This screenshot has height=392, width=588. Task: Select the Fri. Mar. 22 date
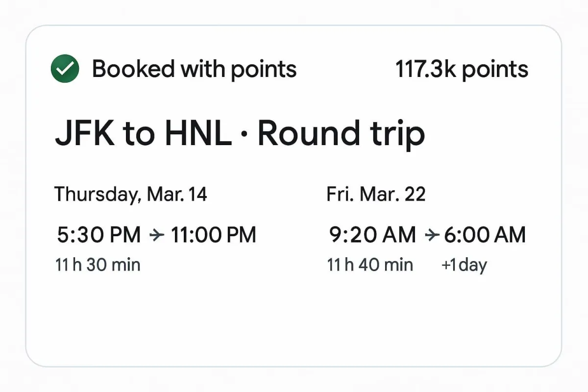376,195
